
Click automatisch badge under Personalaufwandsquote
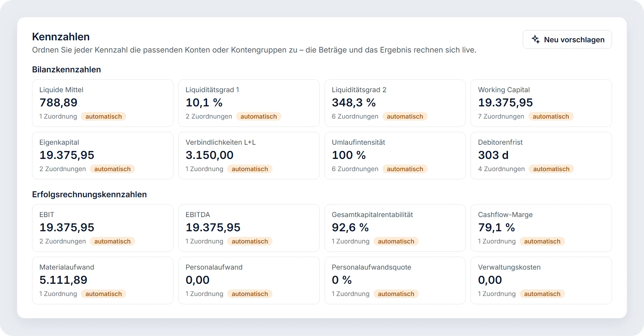point(396,294)
